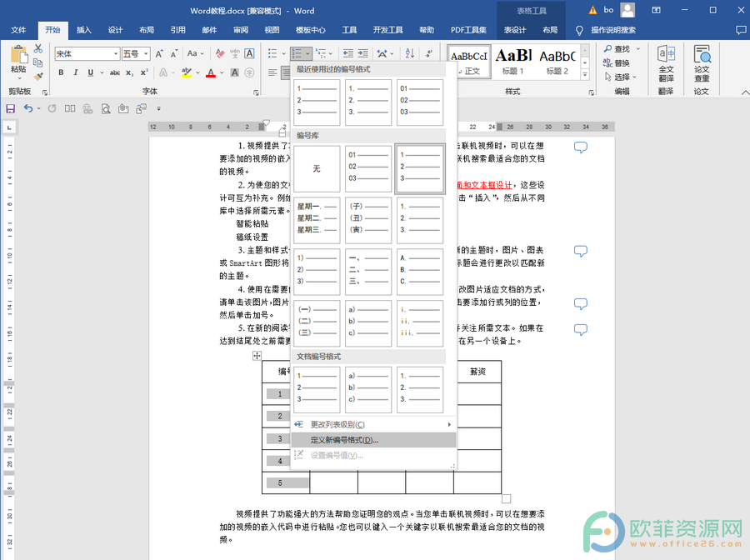The image size is (750, 560).
Task: Expand the highlight color dropdown arrow
Action: click(x=198, y=72)
